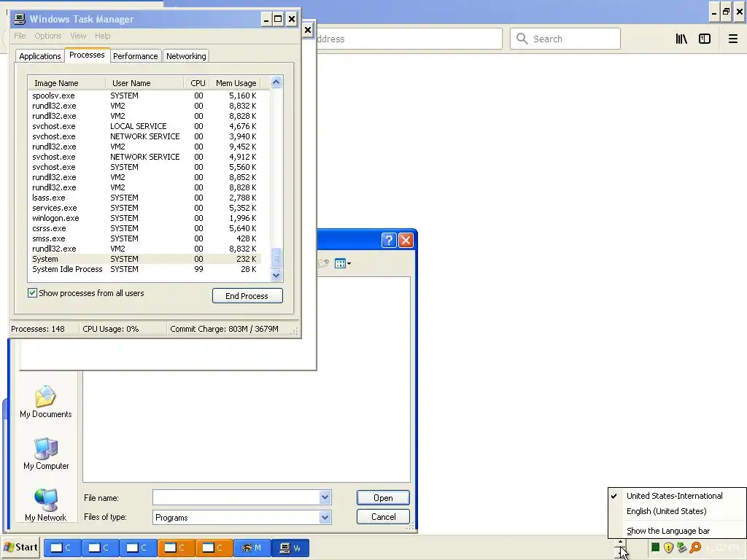
Task: Click process list scroll up arrow
Action: (x=276, y=82)
